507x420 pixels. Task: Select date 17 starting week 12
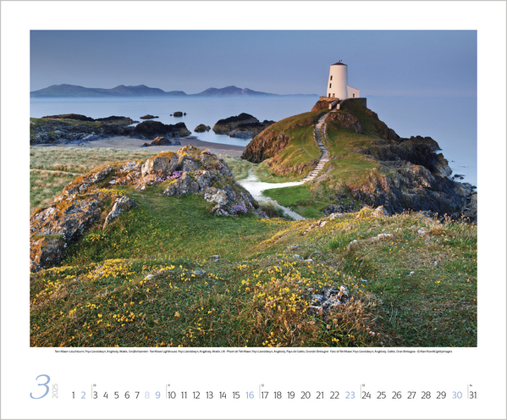[264, 395]
